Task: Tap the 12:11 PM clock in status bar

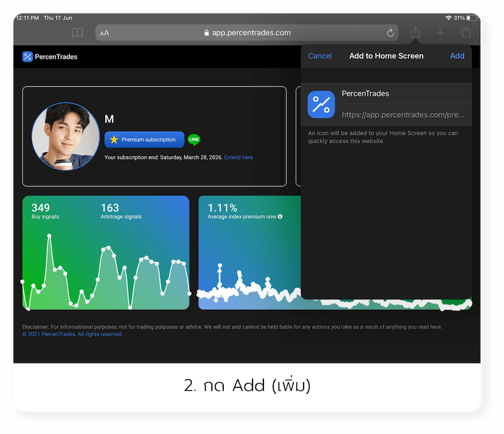Action: [x=27, y=18]
